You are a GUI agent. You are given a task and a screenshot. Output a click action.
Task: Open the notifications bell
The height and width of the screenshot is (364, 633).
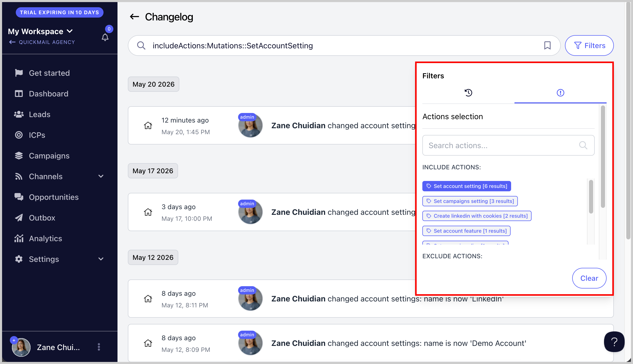[x=105, y=37]
